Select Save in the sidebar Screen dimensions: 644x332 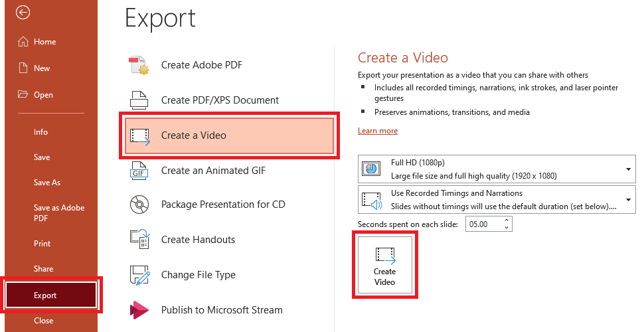tap(42, 157)
